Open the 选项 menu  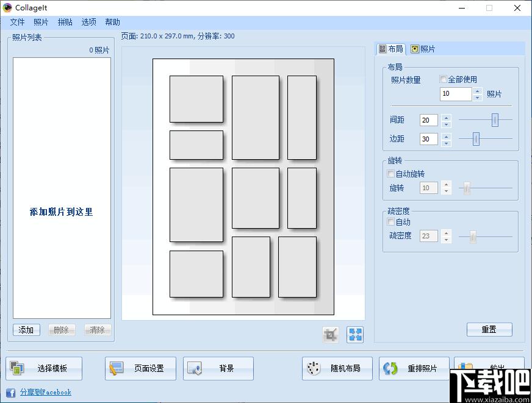[x=88, y=23]
